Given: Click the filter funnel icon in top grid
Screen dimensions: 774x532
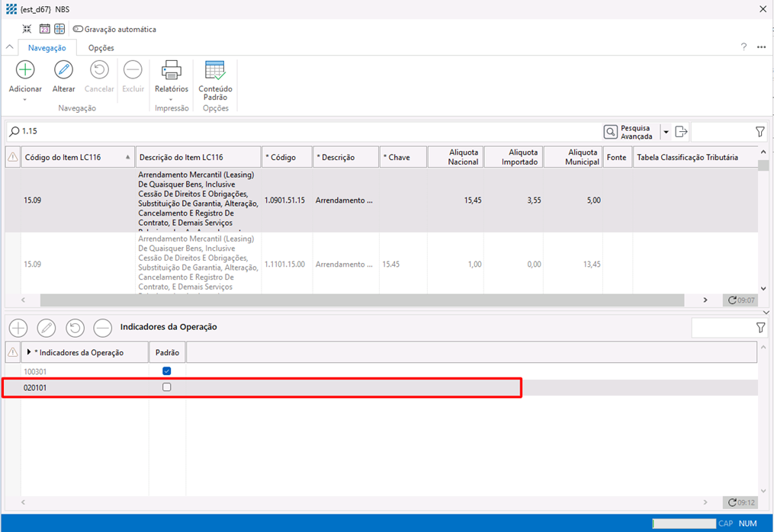Looking at the screenshot, I should (x=760, y=132).
